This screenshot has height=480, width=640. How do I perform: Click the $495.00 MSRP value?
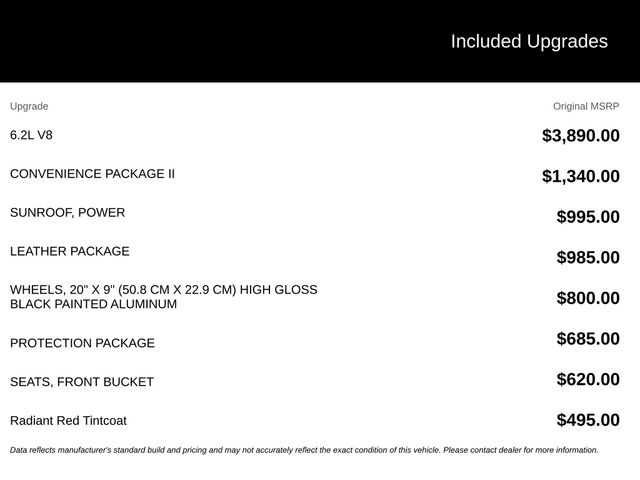[588, 420]
